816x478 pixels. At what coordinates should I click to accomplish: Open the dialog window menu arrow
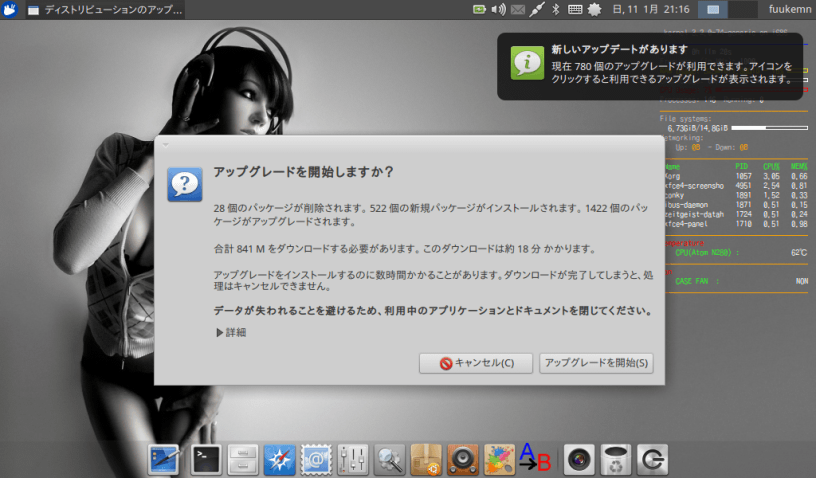pos(165,145)
